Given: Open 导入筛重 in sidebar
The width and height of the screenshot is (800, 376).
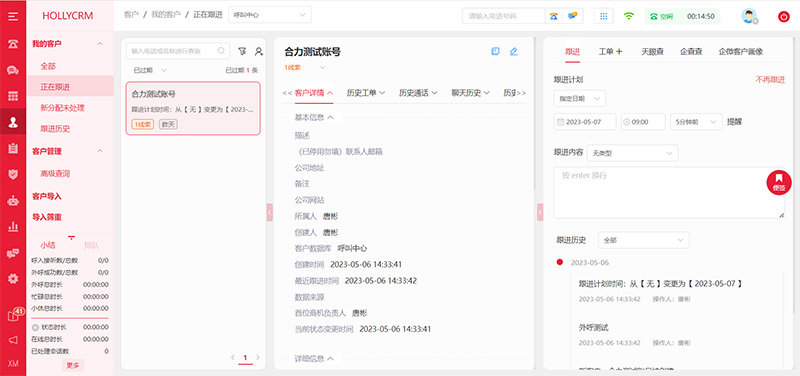Looking at the screenshot, I should [47, 217].
